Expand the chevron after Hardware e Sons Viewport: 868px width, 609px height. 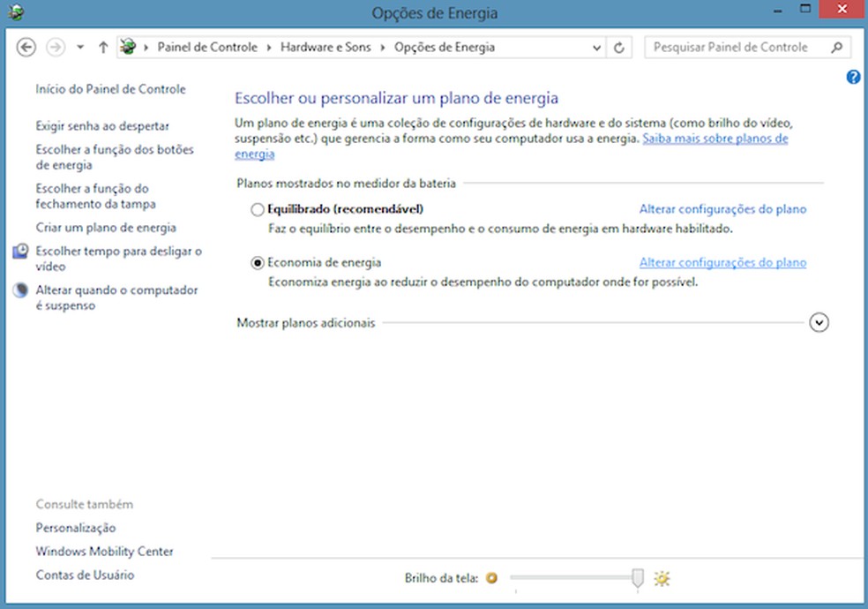click(383, 48)
